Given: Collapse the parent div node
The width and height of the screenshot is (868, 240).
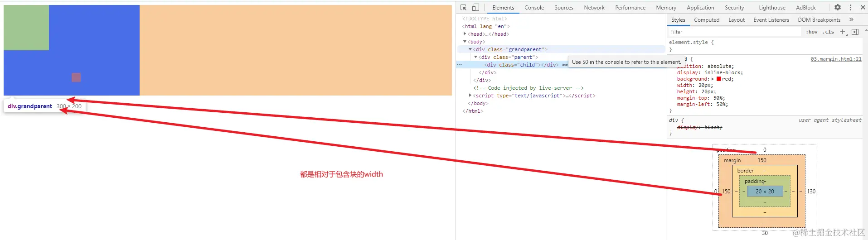Looking at the screenshot, I should pos(475,57).
